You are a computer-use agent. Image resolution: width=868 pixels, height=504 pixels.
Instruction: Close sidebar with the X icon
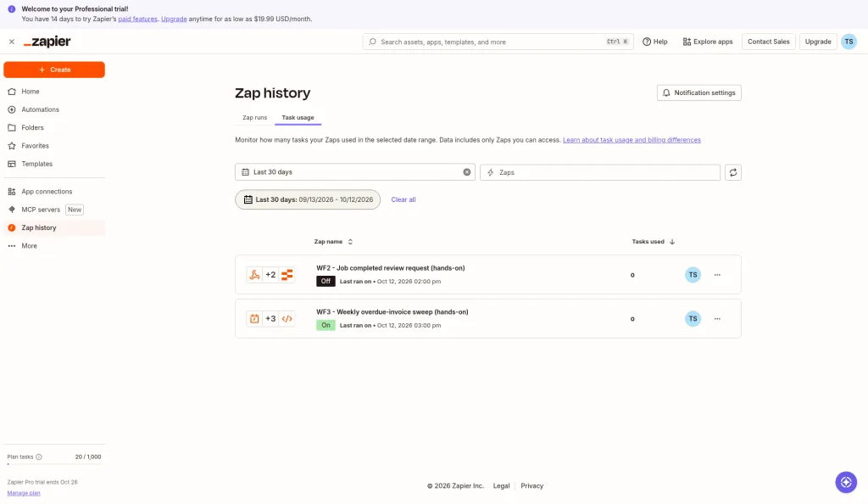point(12,42)
